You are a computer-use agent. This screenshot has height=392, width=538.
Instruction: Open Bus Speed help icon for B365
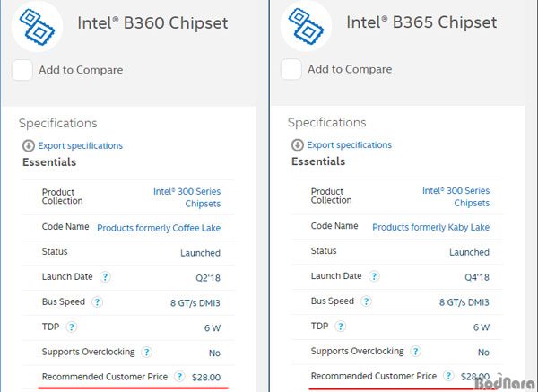366,301
